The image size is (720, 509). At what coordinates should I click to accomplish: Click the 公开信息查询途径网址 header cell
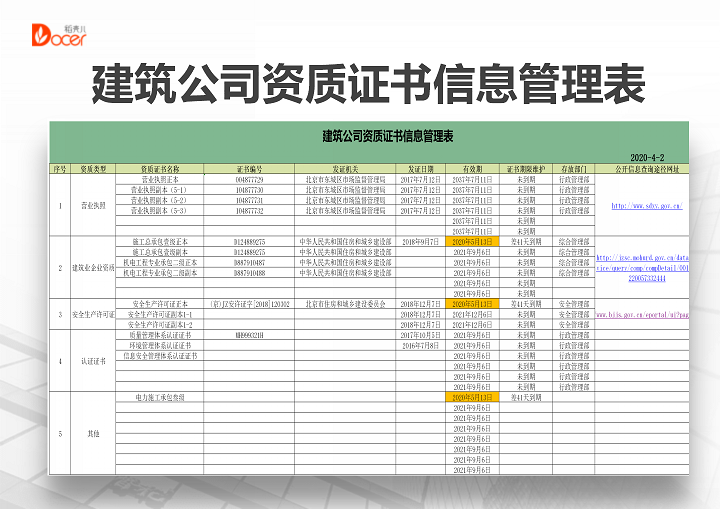click(646, 169)
